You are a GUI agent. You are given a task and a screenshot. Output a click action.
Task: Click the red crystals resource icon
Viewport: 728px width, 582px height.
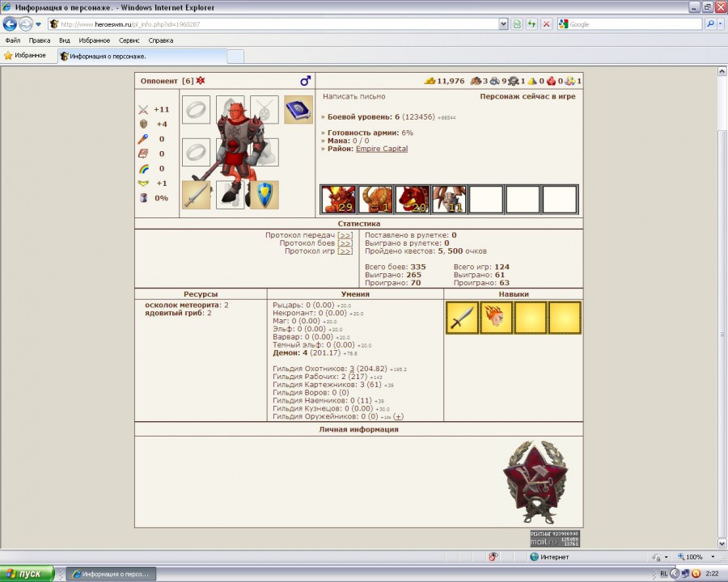551,81
